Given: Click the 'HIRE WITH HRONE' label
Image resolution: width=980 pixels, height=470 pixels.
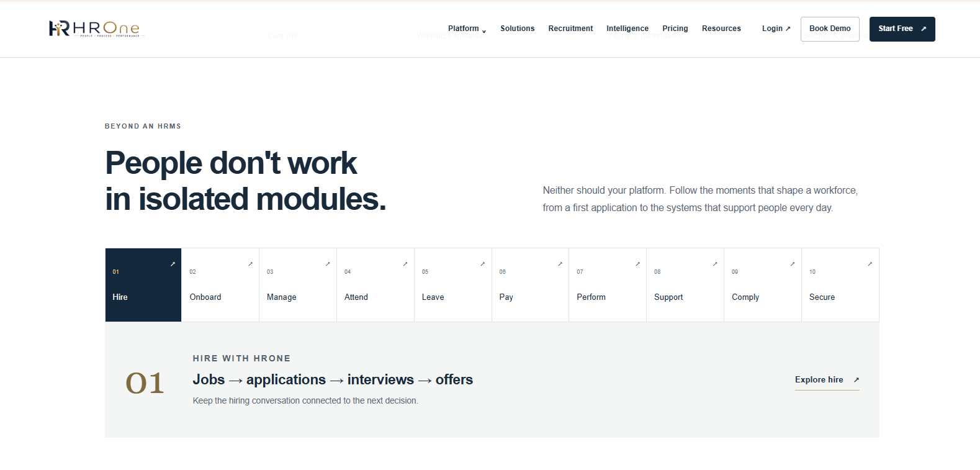Looking at the screenshot, I should coord(241,358).
